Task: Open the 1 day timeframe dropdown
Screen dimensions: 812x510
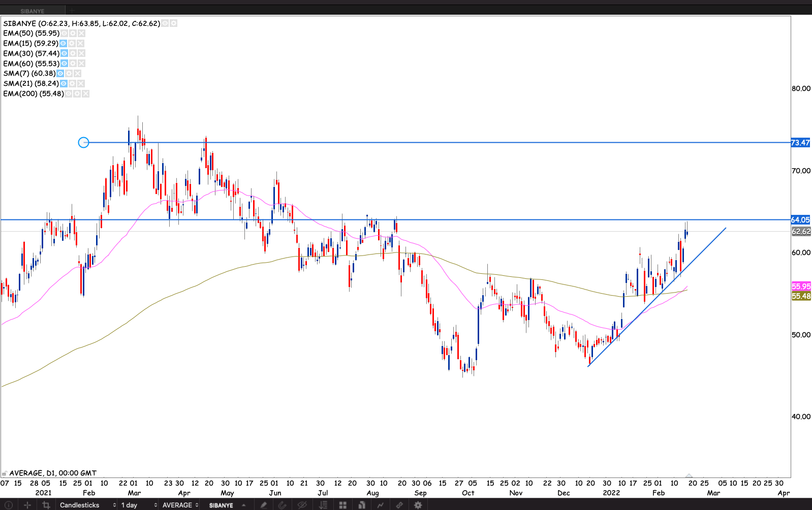Action: click(139, 505)
